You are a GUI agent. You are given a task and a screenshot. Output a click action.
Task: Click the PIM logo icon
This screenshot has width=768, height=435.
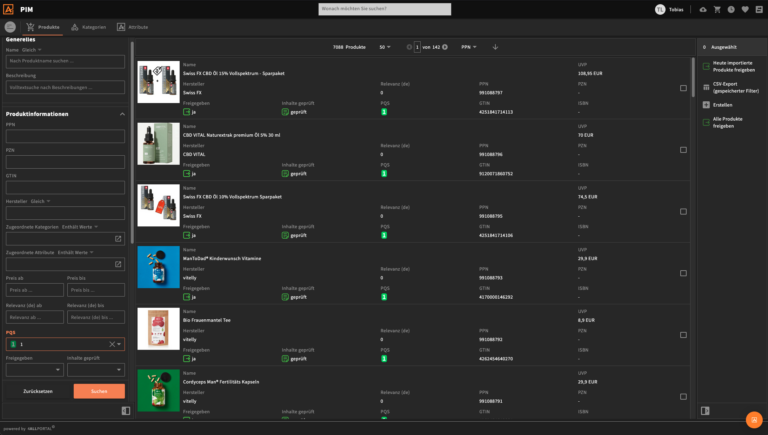pos(8,9)
